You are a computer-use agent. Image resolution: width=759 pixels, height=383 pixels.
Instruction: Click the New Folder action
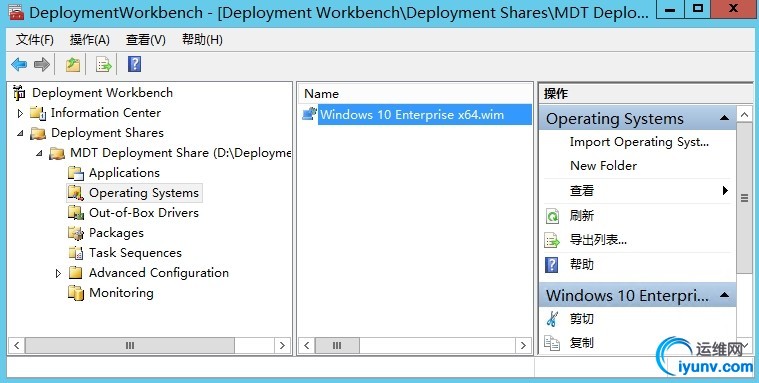603,166
